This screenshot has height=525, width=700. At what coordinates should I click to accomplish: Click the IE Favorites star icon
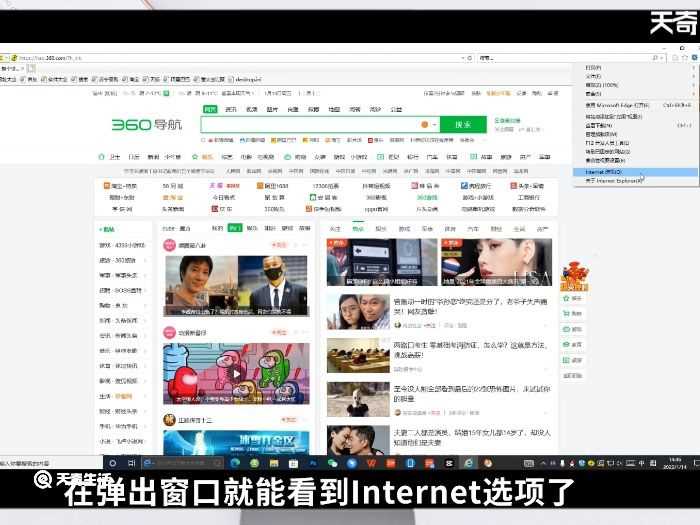pyautogui.click(x=685, y=58)
